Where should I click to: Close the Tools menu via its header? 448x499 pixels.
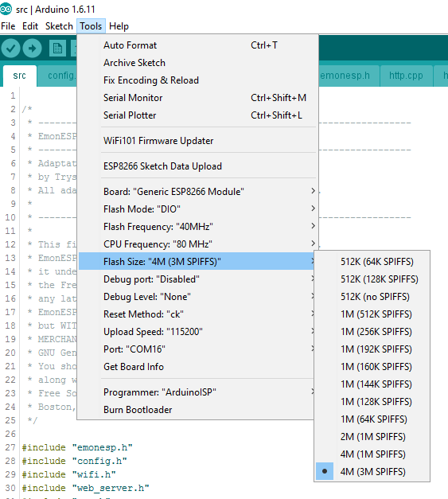coord(91,26)
